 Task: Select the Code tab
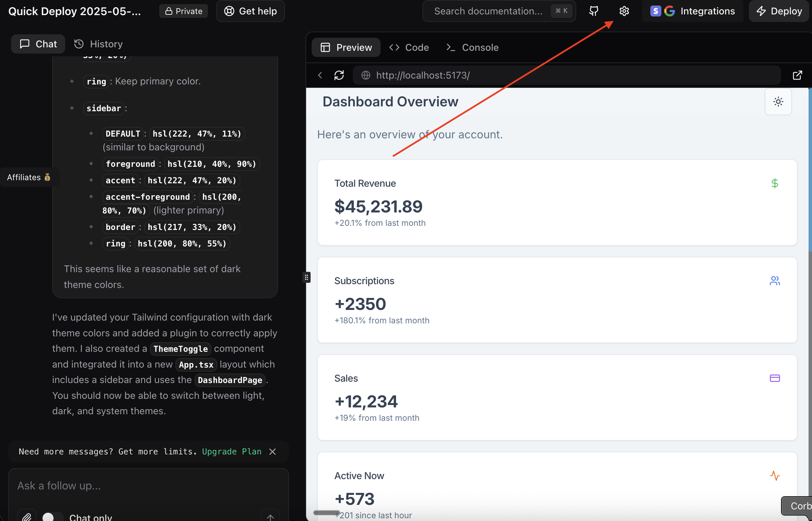coord(409,47)
